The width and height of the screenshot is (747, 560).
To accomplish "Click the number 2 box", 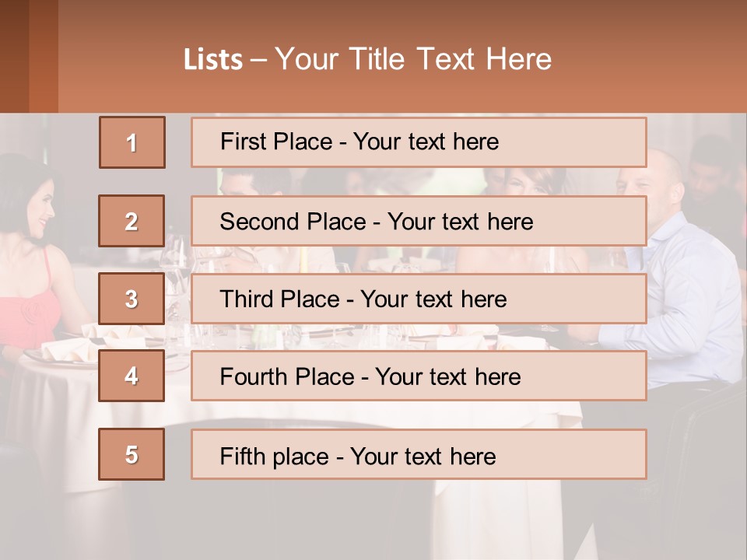I will (132, 221).
